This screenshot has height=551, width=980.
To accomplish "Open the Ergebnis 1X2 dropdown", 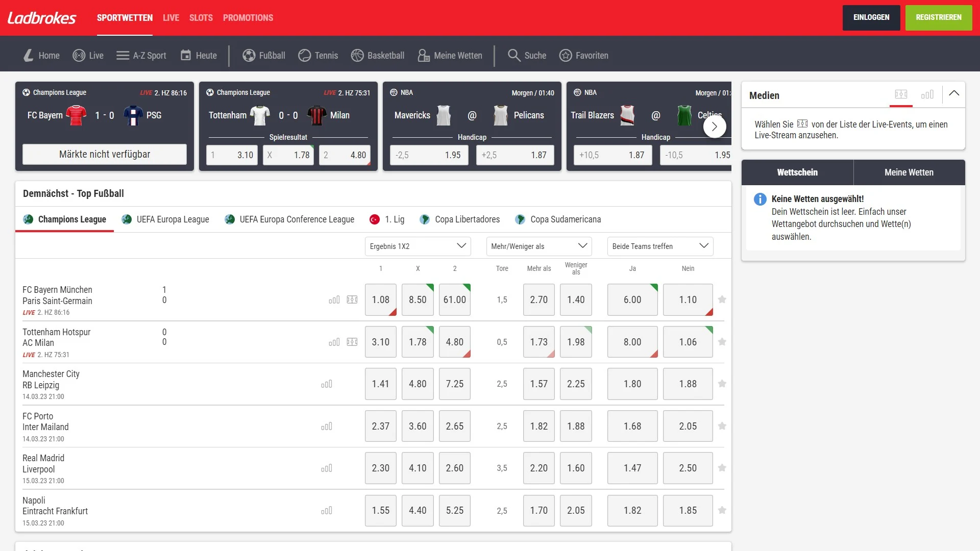I will [x=418, y=246].
